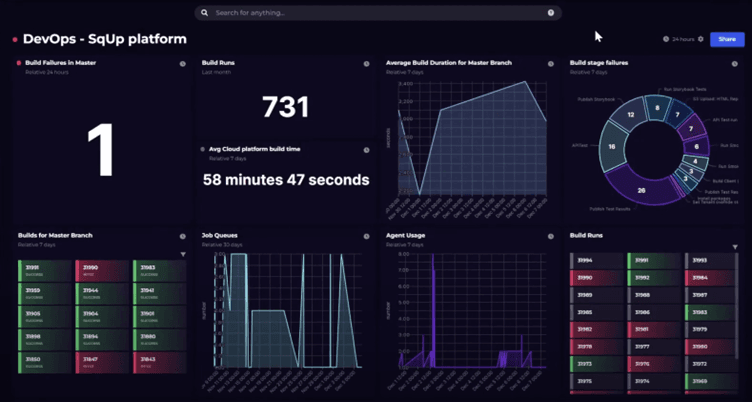Select the 26 Publish Test Results donut segment
The height and width of the screenshot is (402, 752).
pyautogui.click(x=641, y=190)
